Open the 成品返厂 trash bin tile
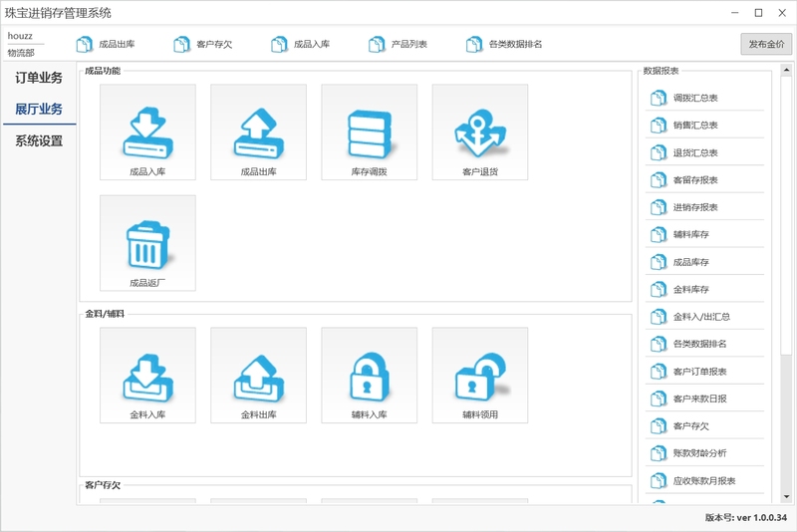The height and width of the screenshot is (532, 797). tap(147, 243)
